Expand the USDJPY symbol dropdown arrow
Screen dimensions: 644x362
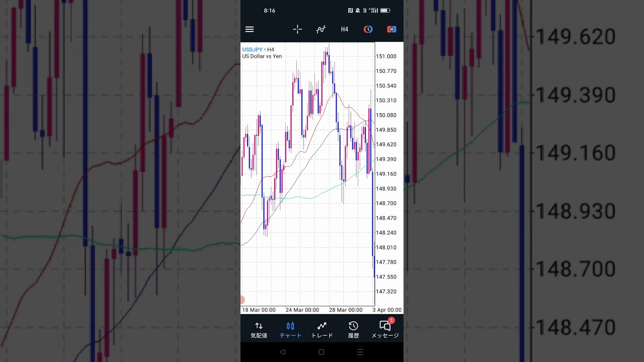click(265, 50)
